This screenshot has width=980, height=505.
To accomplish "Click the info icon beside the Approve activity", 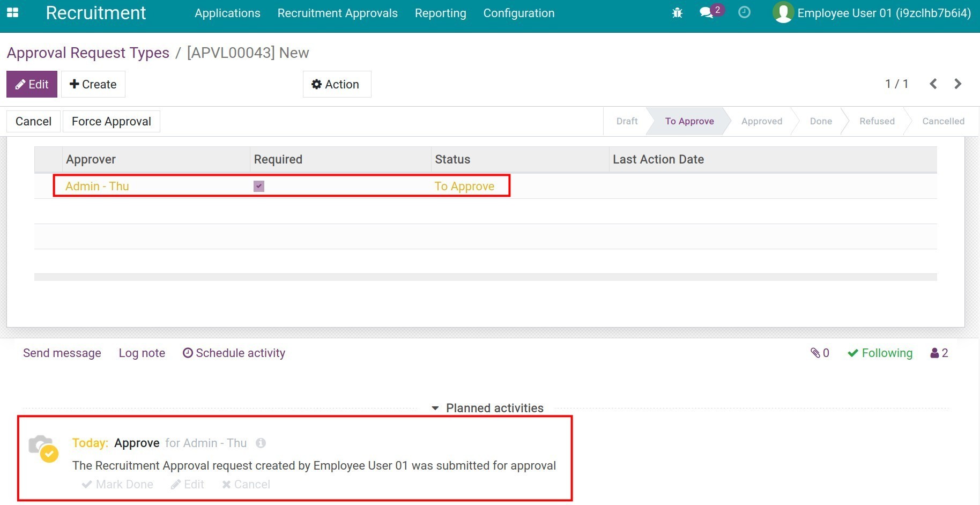I will (x=261, y=443).
